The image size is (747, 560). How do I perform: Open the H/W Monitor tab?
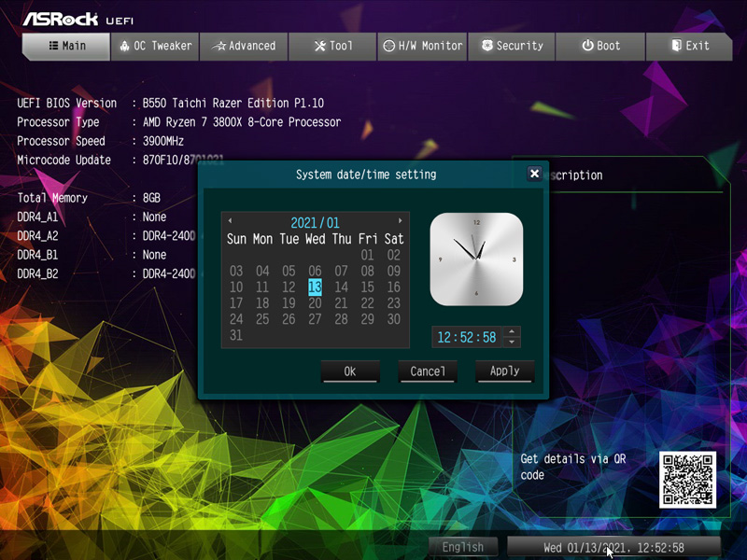pos(422,46)
